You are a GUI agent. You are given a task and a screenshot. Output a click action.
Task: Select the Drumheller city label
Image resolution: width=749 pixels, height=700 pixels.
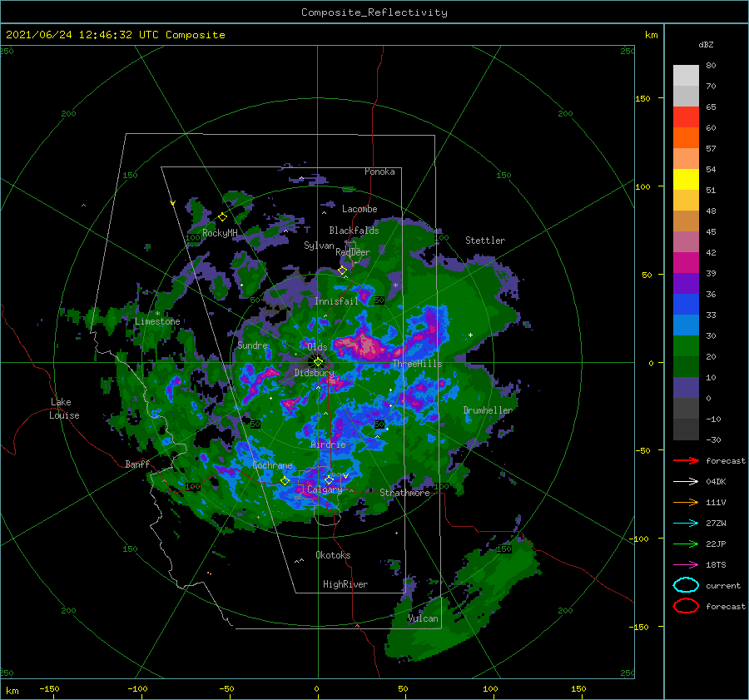(488, 410)
